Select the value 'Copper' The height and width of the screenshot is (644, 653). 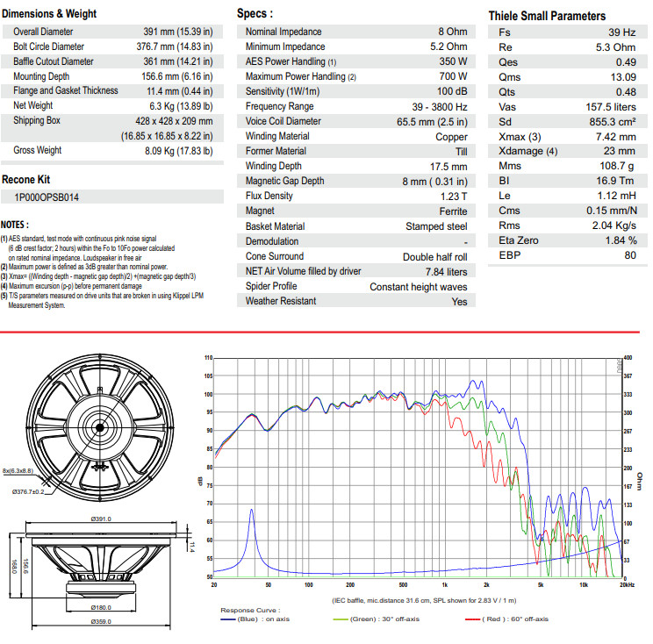[451, 137]
